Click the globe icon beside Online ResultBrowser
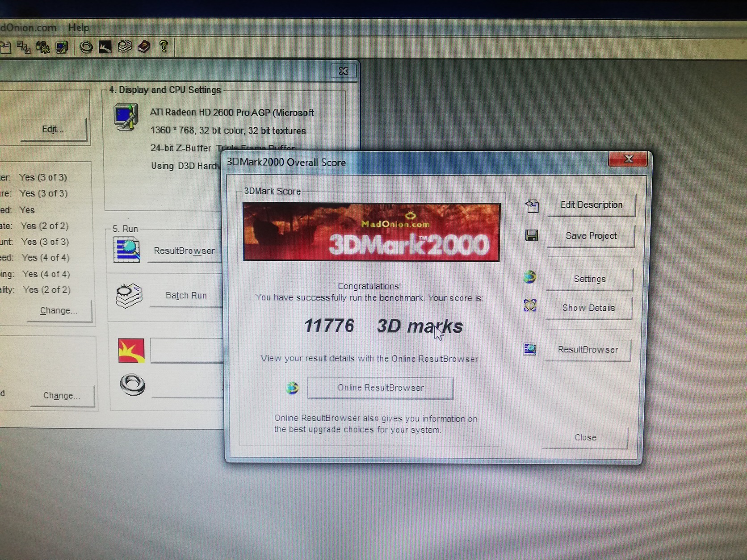Screen dimensions: 747x560 tap(292, 388)
